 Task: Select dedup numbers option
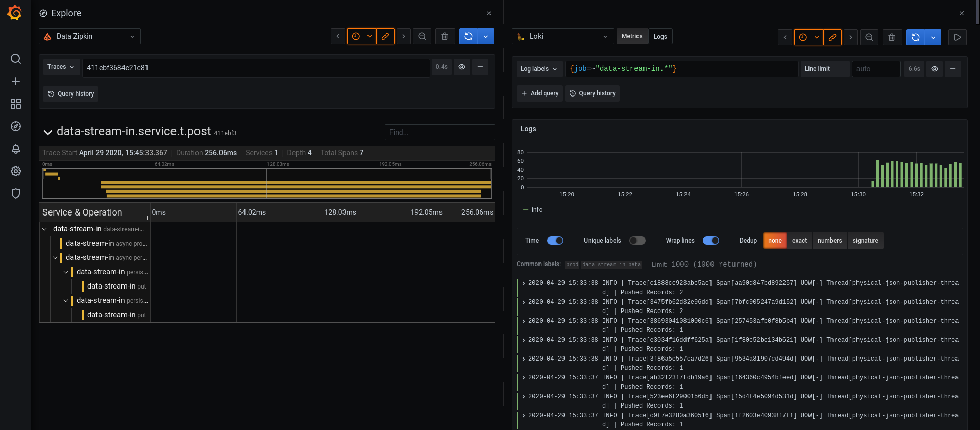[830, 241]
